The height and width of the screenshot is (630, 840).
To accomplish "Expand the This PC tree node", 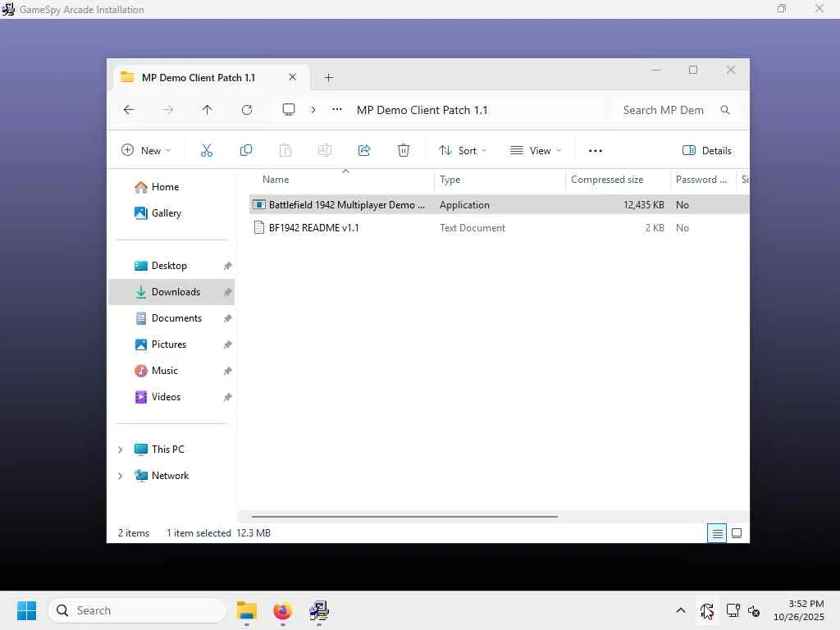I will tap(121, 450).
